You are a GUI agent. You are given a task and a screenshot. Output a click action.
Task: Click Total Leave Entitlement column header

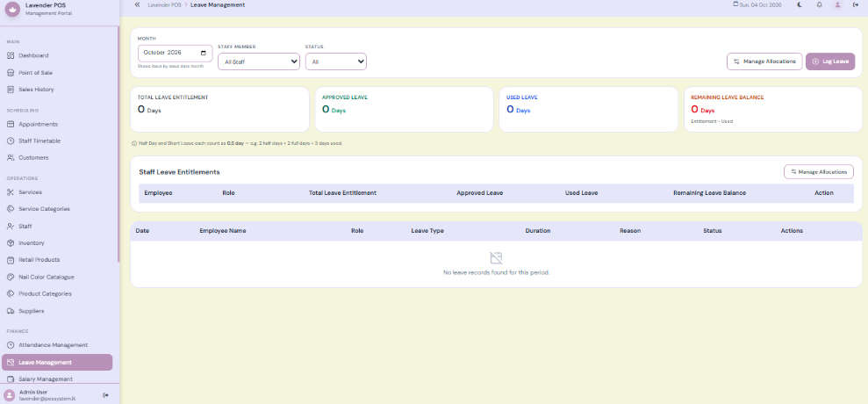coord(342,193)
